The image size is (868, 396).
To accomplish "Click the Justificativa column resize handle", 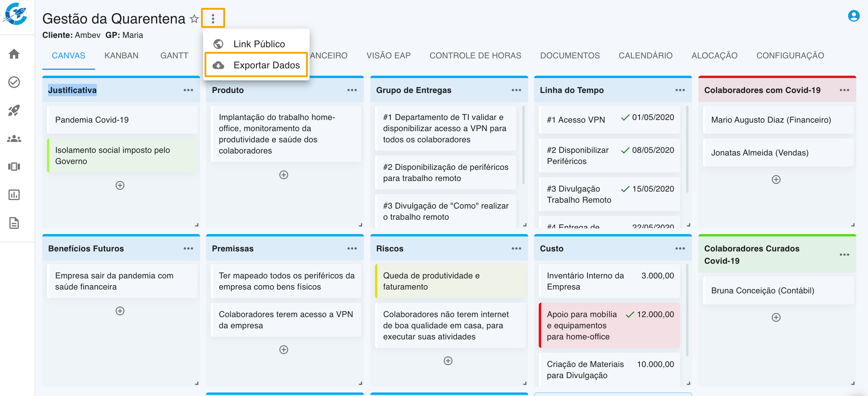I will tap(197, 225).
